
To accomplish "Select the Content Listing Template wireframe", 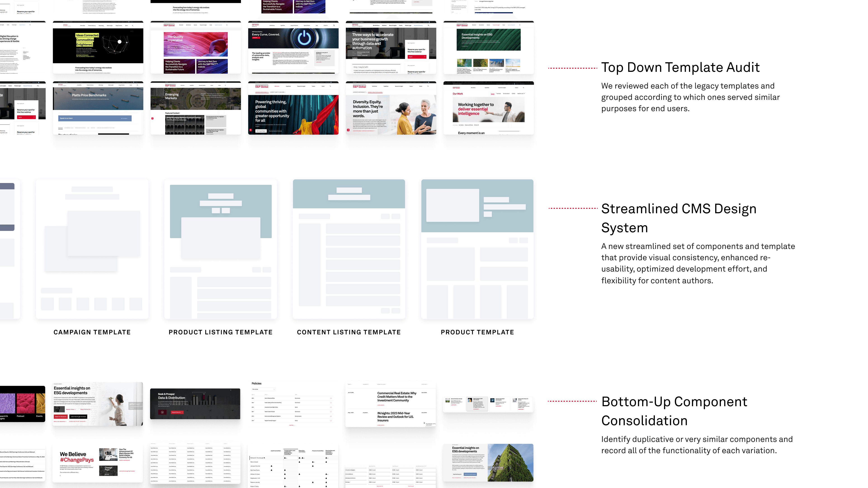I will [349, 249].
